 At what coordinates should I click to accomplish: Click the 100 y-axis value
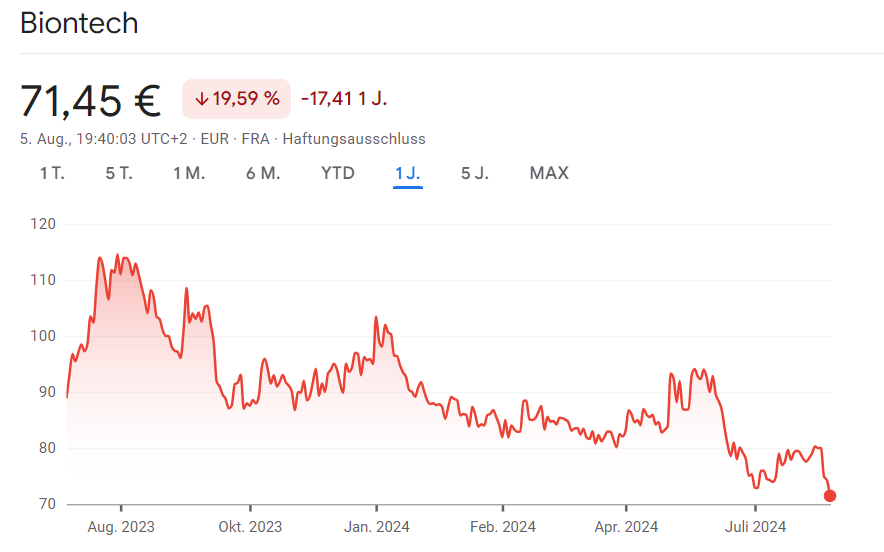click(x=43, y=336)
